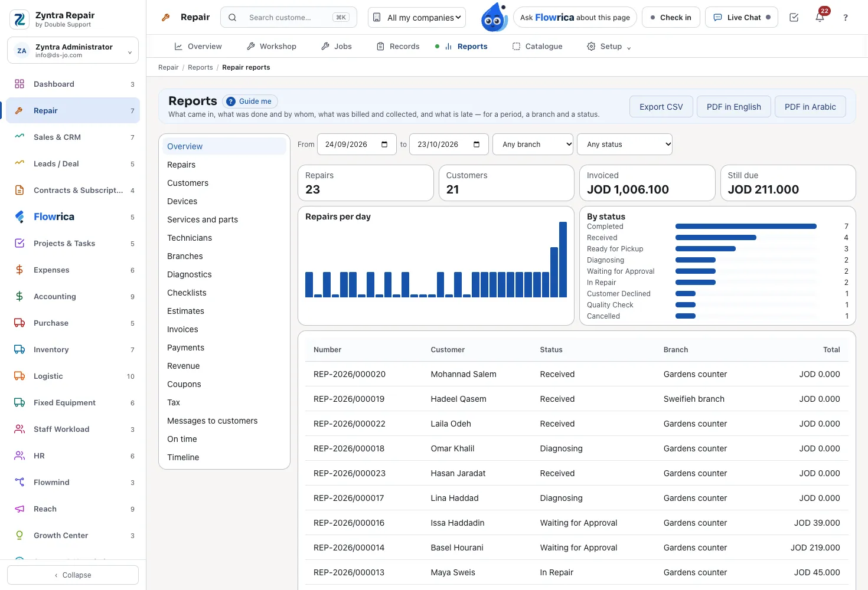
Task: Open the All my companies selector
Action: pos(417,18)
